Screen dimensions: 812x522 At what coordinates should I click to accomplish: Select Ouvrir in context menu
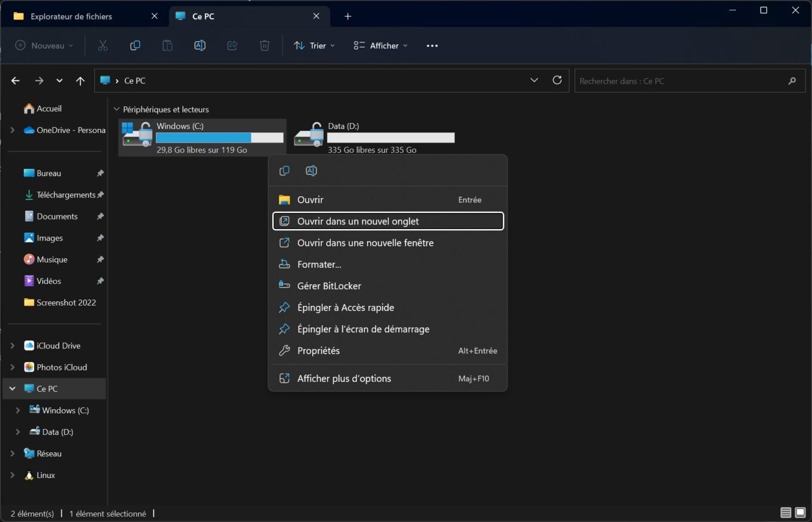click(x=388, y=200)
